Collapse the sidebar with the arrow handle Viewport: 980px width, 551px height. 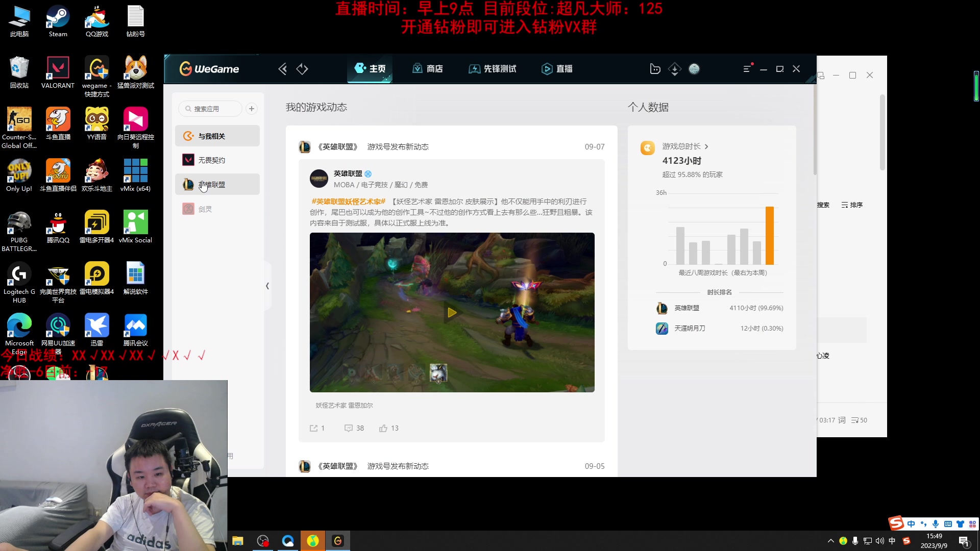(267, 286)
